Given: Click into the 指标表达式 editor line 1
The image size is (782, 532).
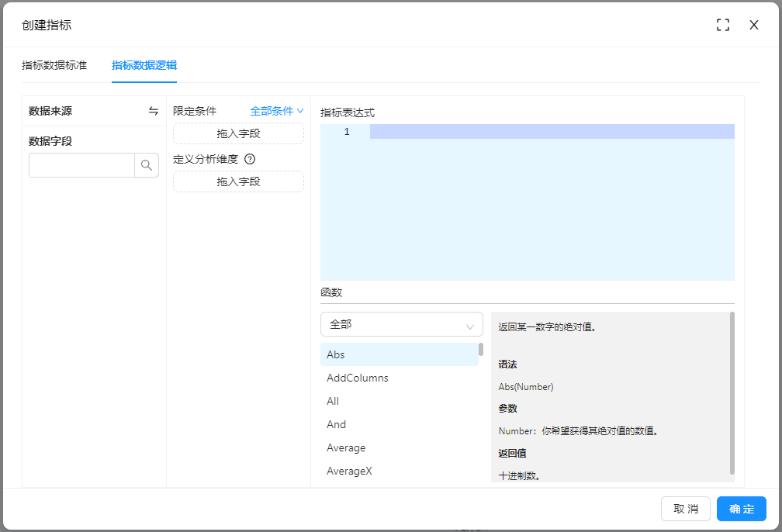Looking at the screenshot, I should (551, 132).
